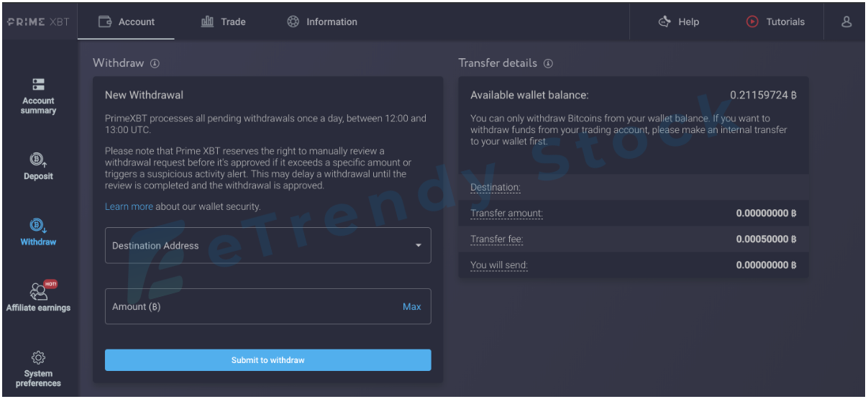Click the Help headset icon
Screen dimensions: 868x399
664,22
